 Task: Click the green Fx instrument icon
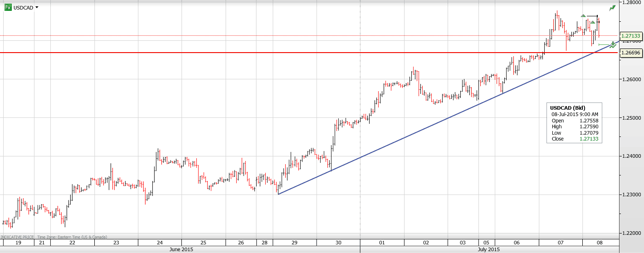click(8, 7)
